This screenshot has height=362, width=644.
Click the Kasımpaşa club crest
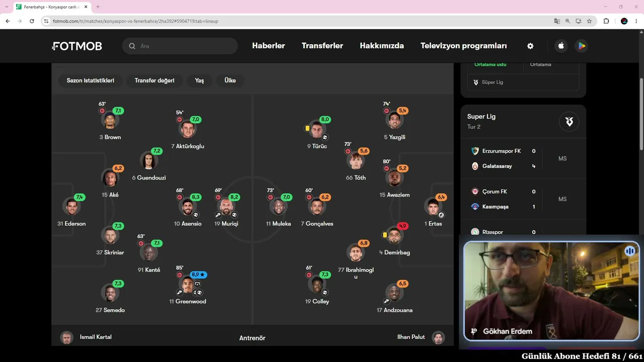coord(475,207)
